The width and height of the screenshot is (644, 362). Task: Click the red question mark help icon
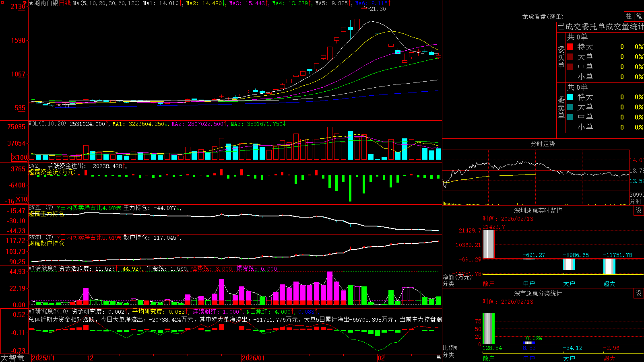point(25,3)
